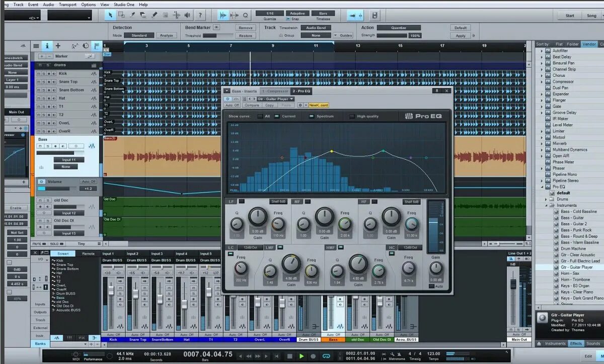The image size is (604, 364).
Task: Activate the Zoom magnifier tool
Action: (x=246, y=15)
